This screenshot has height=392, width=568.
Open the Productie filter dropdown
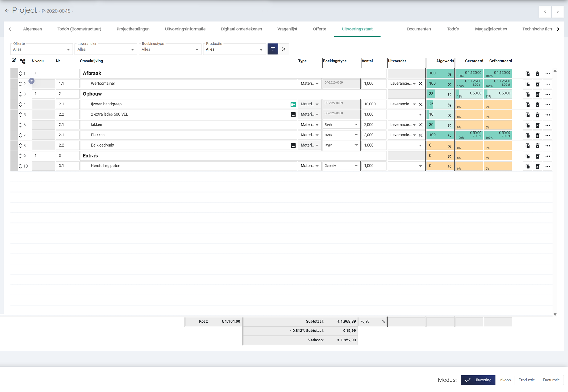click(x=234, y=49)
